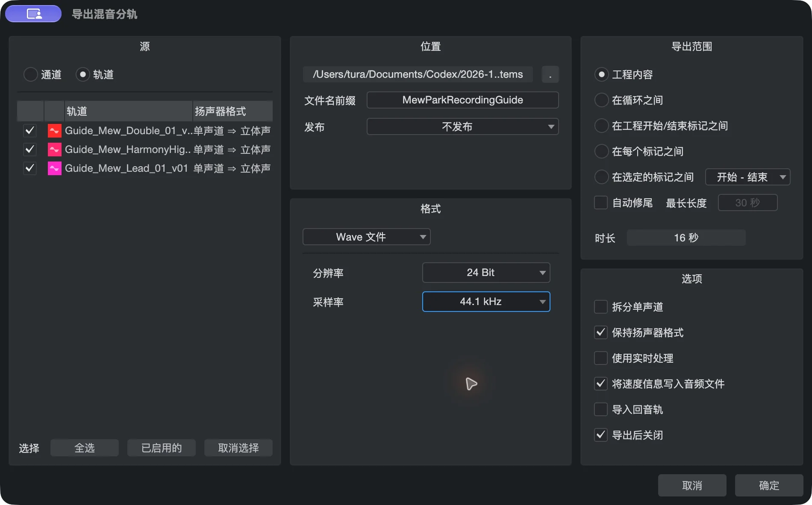
Task: Choose 工程内容 export range
Action: pos(601,74)
